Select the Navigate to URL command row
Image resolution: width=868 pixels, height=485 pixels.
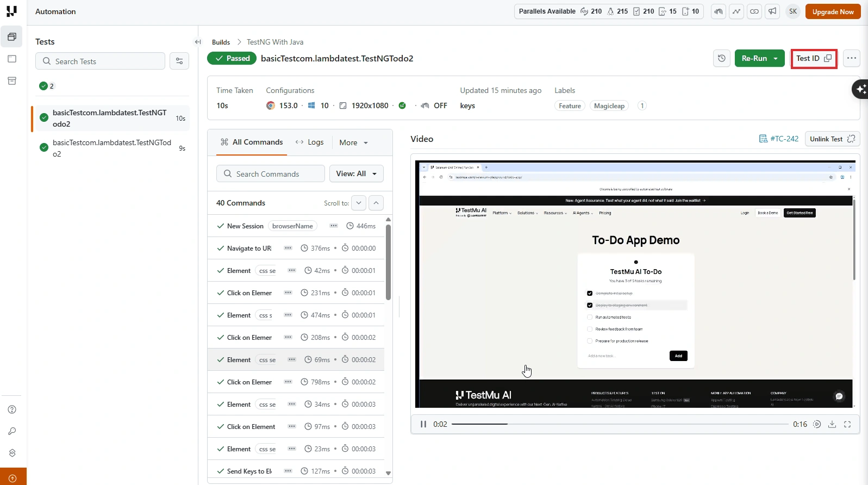[296, 248]
